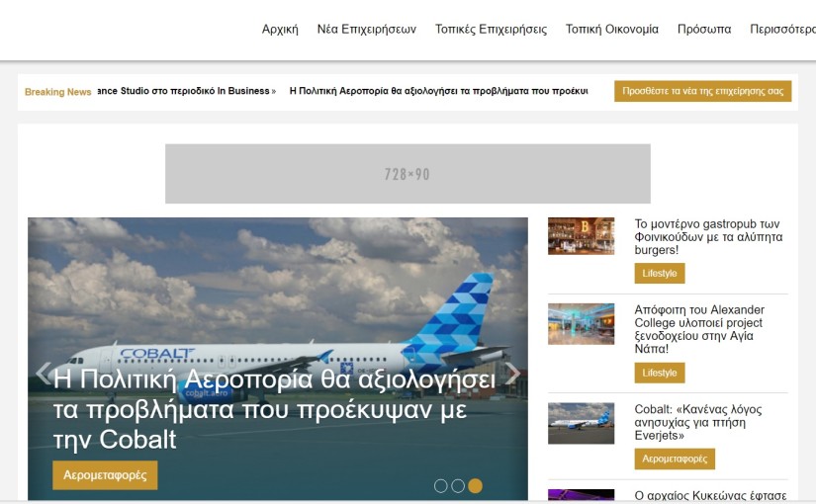Viewport: 816px width, 504px height.
Task: Click the purple thumbnail of Κυκεώνας article
Action: click(x=581, y=495)
